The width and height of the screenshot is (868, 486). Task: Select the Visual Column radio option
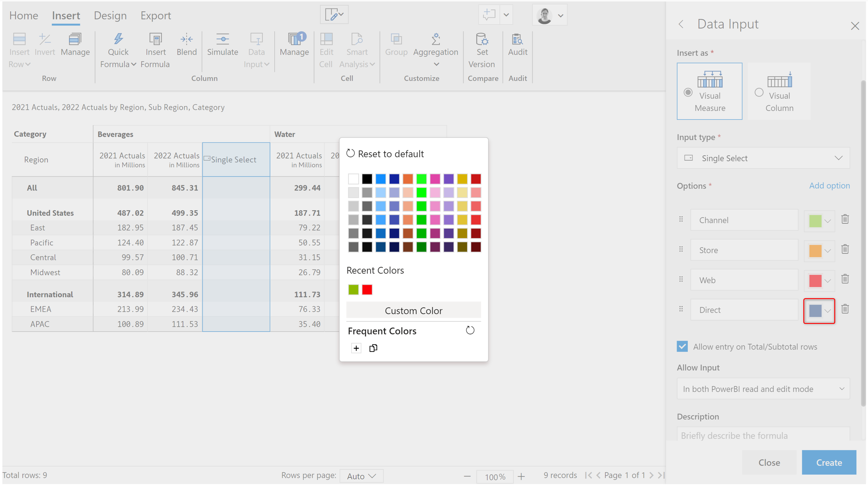(x=759, y=93)
